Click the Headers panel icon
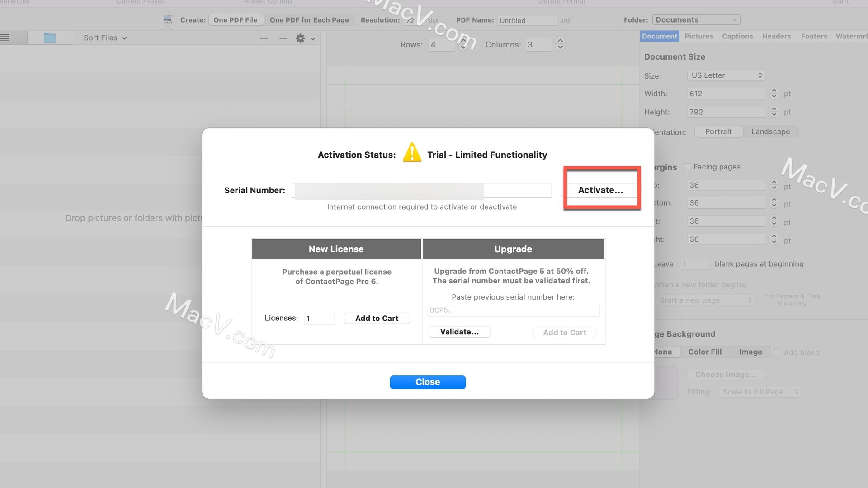The width and height of the screenshot is (868, 488). [776, 36]
